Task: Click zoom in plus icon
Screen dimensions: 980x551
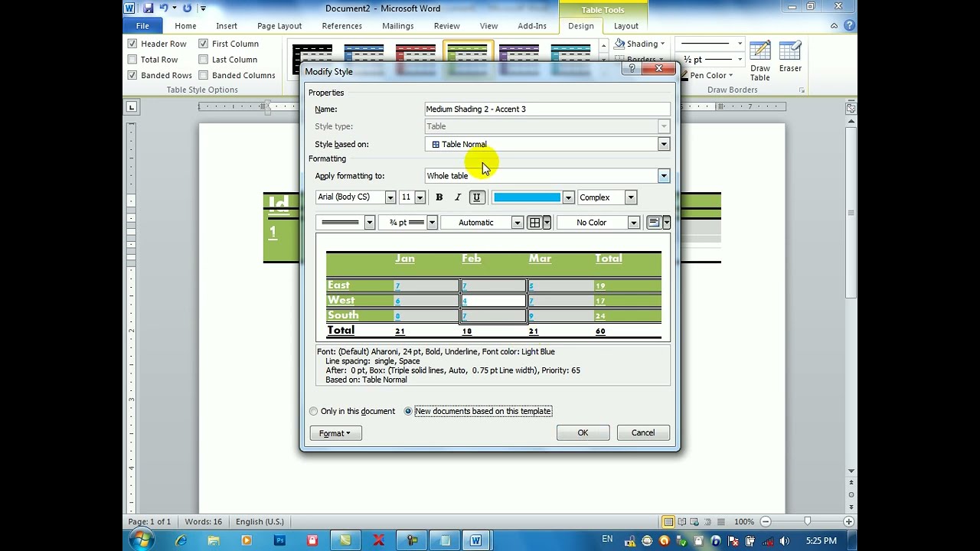Action: tap(848, 522)
